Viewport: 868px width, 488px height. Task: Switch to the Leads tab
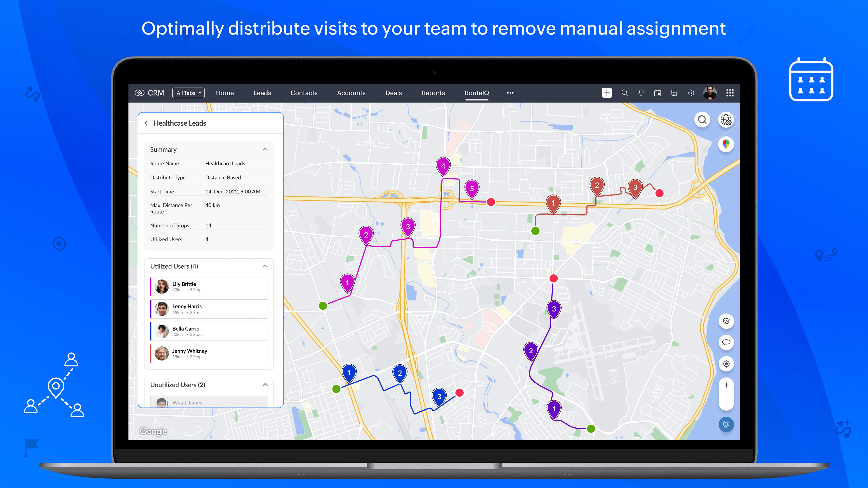click(x=262, y=93)
